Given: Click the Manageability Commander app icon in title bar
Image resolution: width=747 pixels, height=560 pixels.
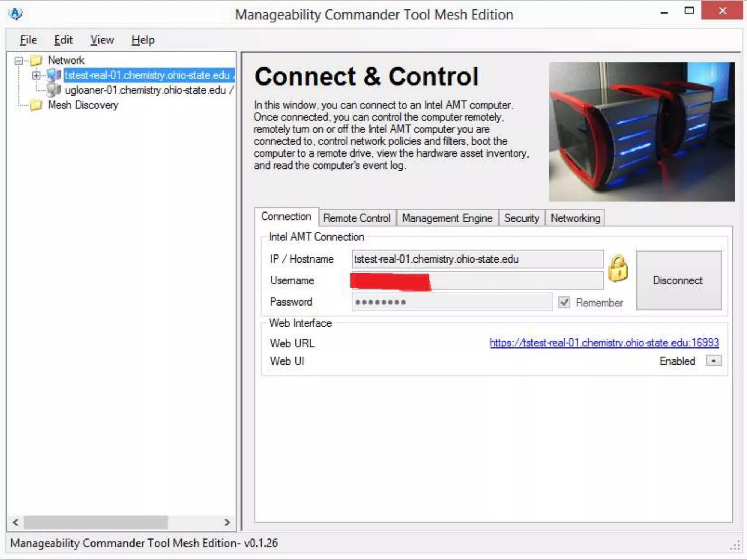Looking at the screenshot, I should point(16,14).
